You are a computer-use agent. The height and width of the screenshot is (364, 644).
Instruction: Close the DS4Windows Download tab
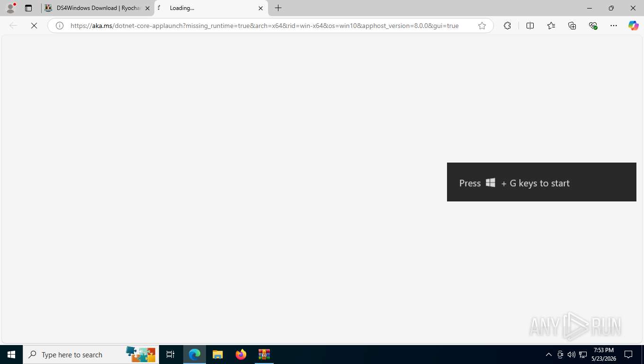147,8
